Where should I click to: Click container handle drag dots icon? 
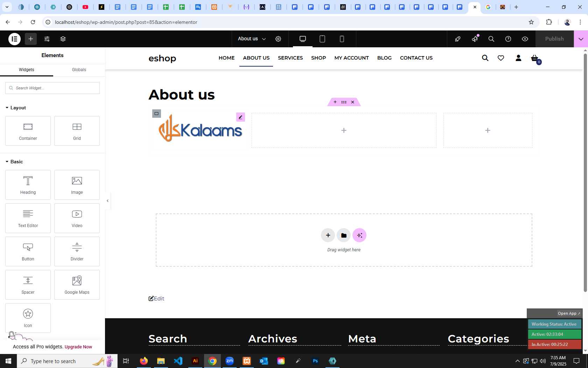point(344,102)
